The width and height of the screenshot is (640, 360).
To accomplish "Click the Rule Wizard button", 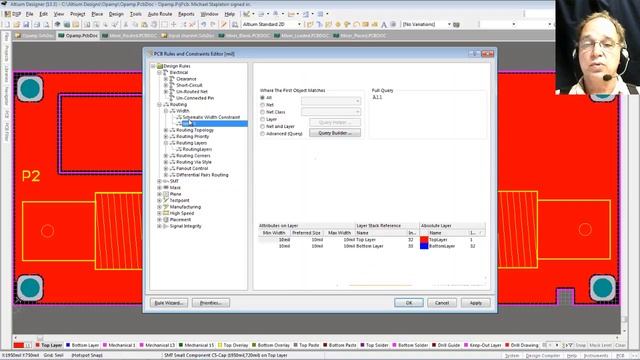I will click(169, 303).
